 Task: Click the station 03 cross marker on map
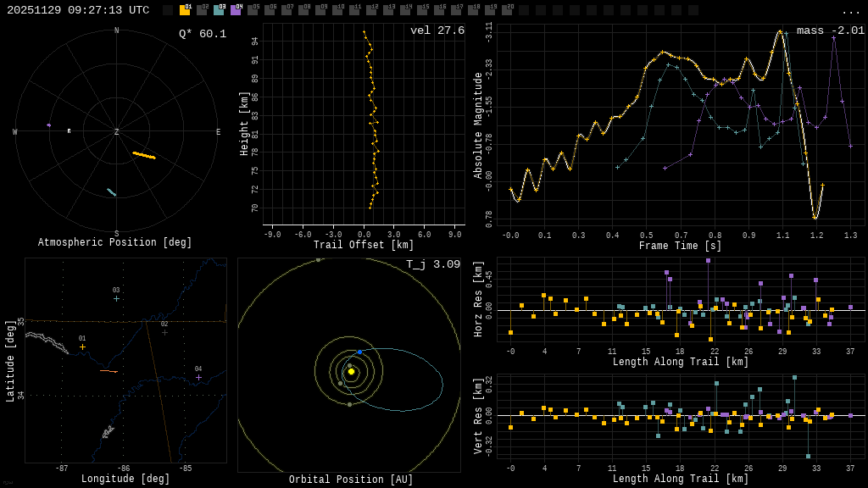coord(116,298)
